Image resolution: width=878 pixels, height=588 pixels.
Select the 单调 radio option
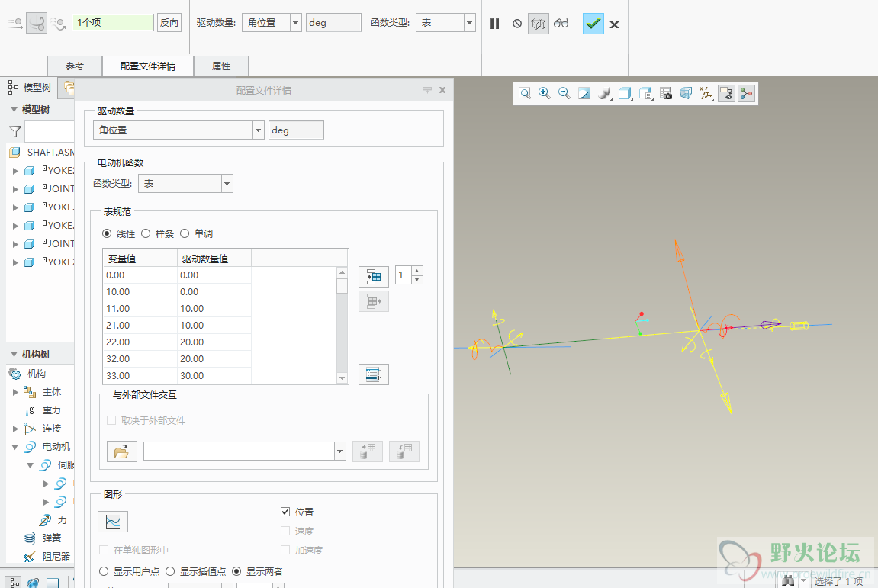[185, 233]
